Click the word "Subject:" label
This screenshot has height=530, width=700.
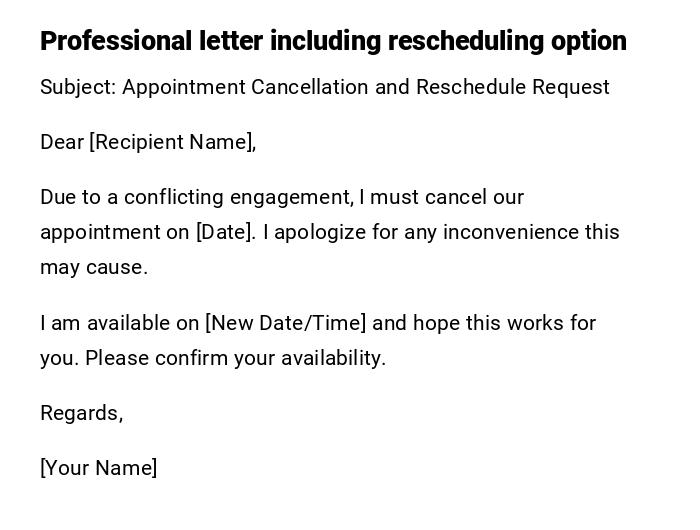78,87
